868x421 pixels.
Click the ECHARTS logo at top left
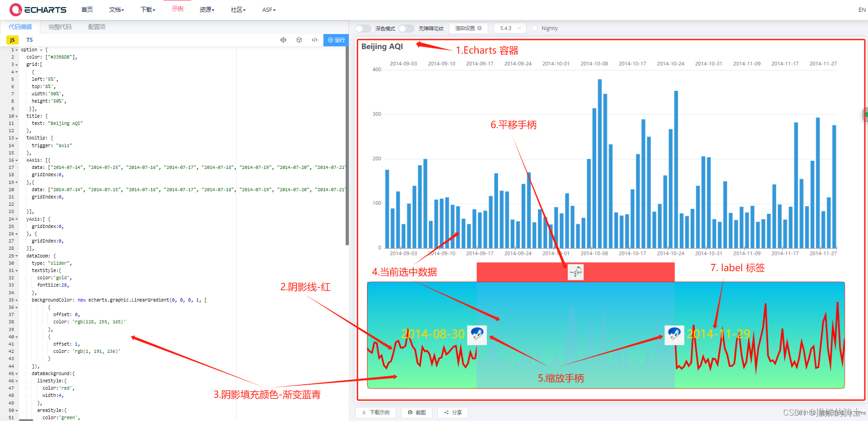click(38, 10)
